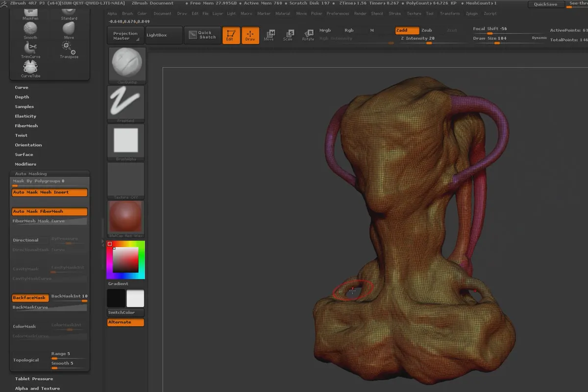This screenshot has width=588, height=392.
Task: Expand the Depth brush section
Action: [22, 97]
